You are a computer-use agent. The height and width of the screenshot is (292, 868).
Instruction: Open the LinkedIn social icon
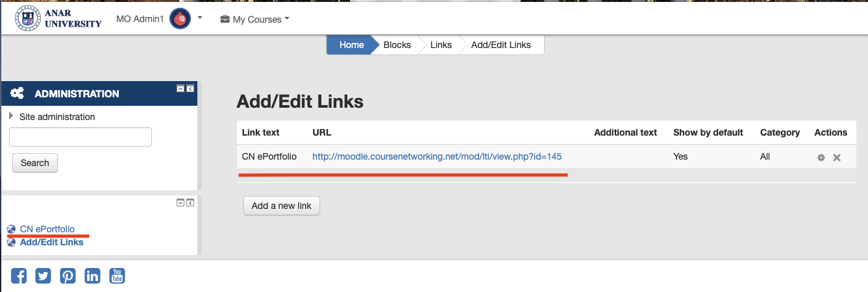[92, 276]
